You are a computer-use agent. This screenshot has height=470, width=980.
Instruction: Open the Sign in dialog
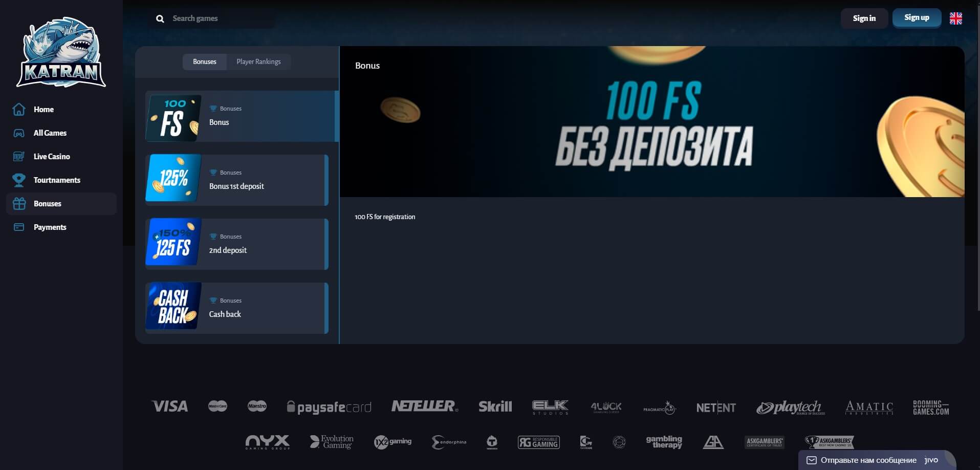(x=864, y=18)
